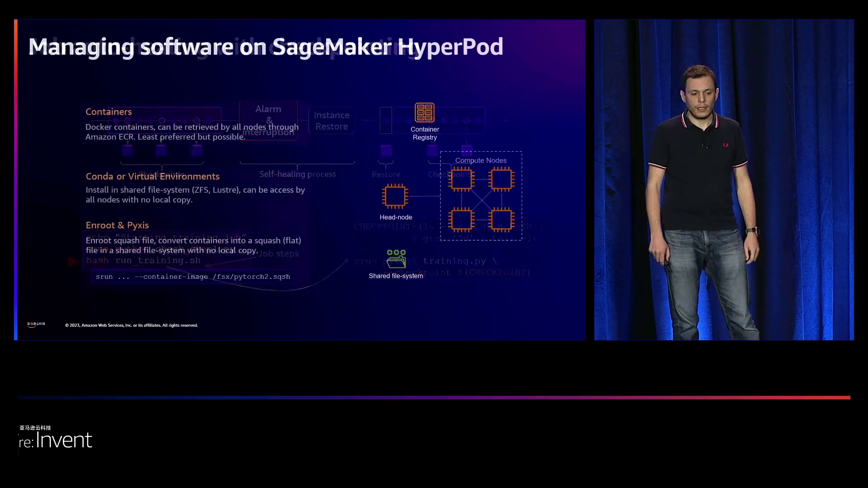
Task: Click the Enroot & Pyxis heading
Action: (x=117, y=225)
